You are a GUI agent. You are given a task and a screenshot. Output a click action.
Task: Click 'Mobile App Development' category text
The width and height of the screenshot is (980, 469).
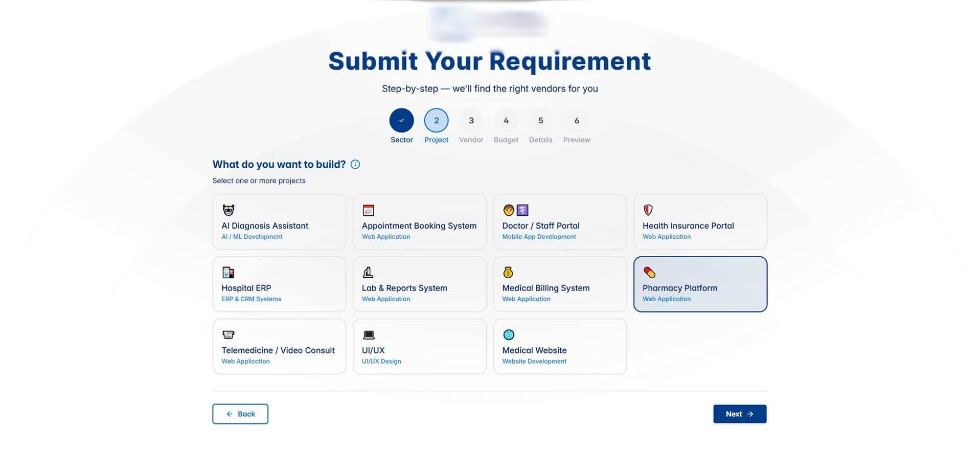[x=539, y=237]
